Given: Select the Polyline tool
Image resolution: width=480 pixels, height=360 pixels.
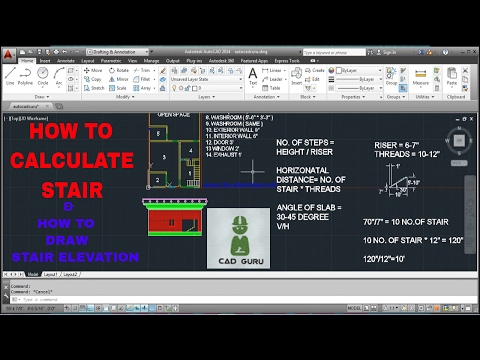Looking at the screenshot, I should [x=25, y=76].
